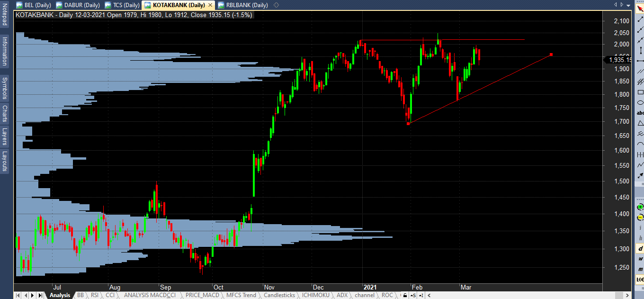
Task: Switch to the channel sheet tab
Action: pos(365,295)
